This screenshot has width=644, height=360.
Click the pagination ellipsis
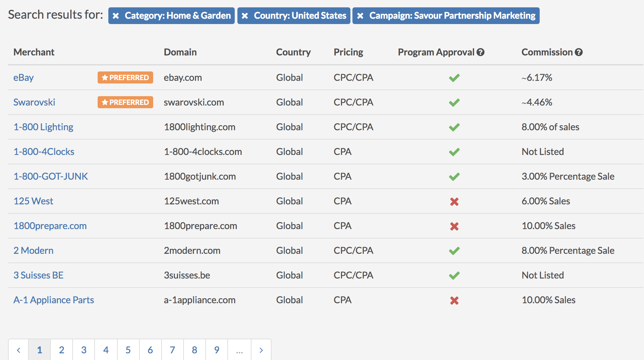coord(239,350)
